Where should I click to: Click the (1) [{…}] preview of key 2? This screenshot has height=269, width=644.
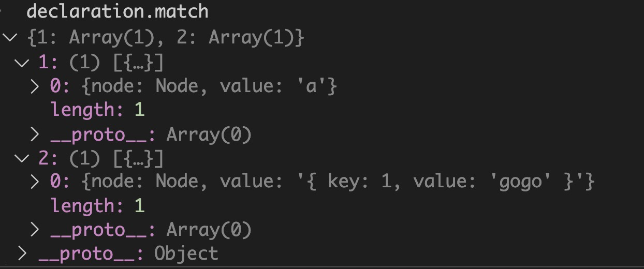[116, 159]
